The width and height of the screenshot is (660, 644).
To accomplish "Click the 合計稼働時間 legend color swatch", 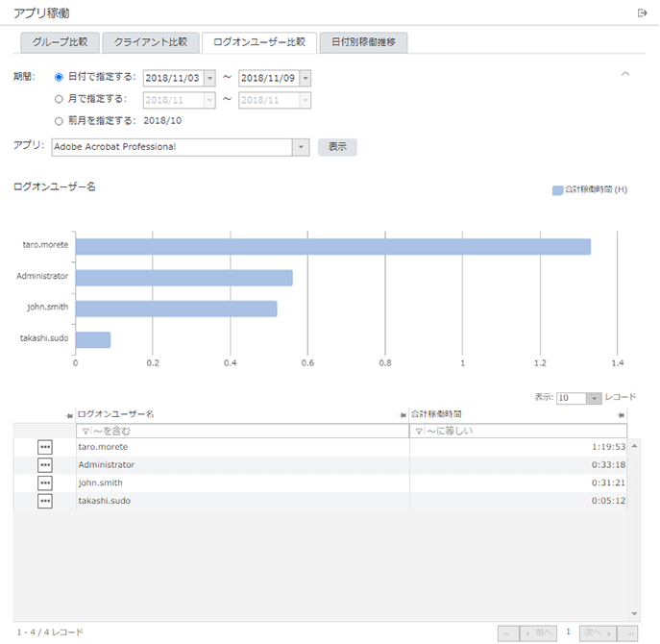I will pyautogui.click(x=557, y=190).
